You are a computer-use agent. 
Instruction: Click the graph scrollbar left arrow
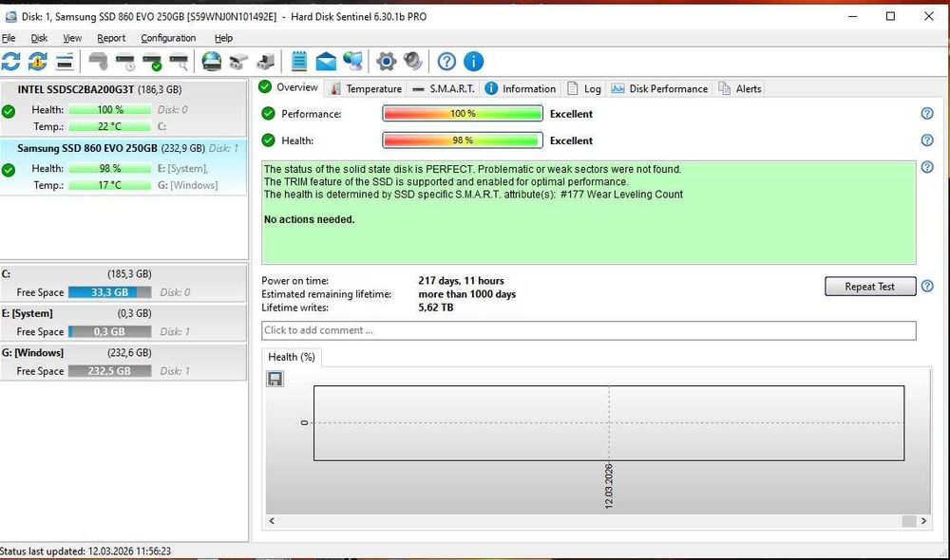coord(272,521)
